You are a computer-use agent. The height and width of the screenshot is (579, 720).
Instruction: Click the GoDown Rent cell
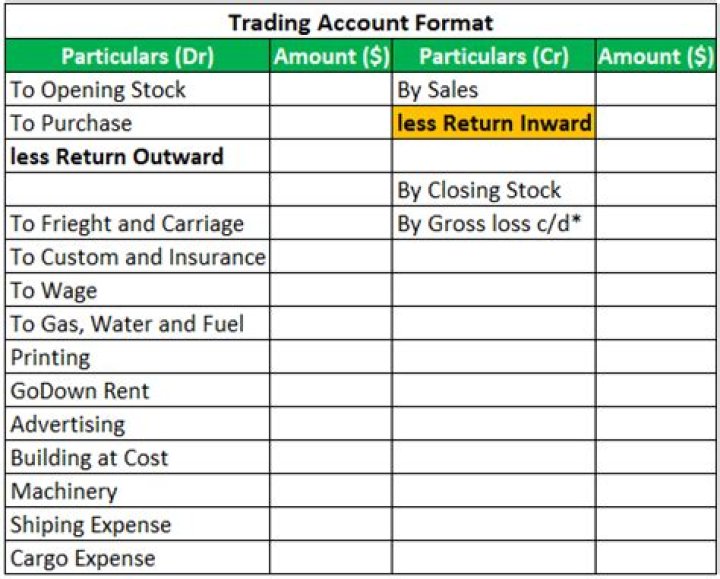pyautogui.click(x=137, y=391)
